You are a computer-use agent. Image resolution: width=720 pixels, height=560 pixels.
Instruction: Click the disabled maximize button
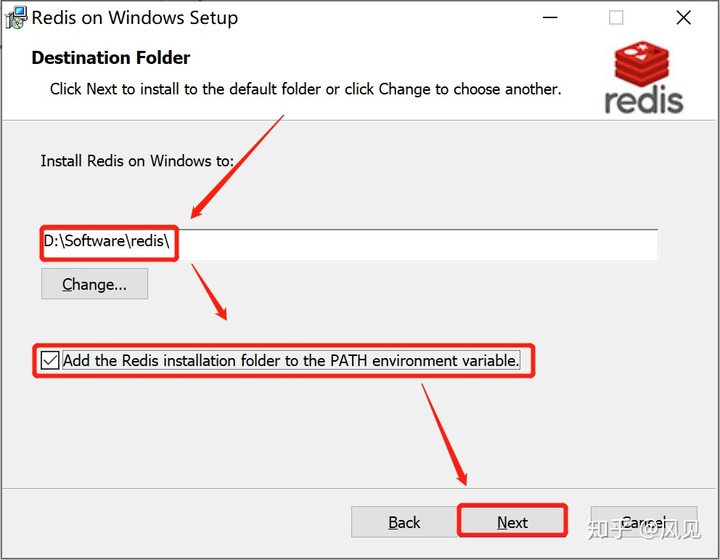point(616,18)
